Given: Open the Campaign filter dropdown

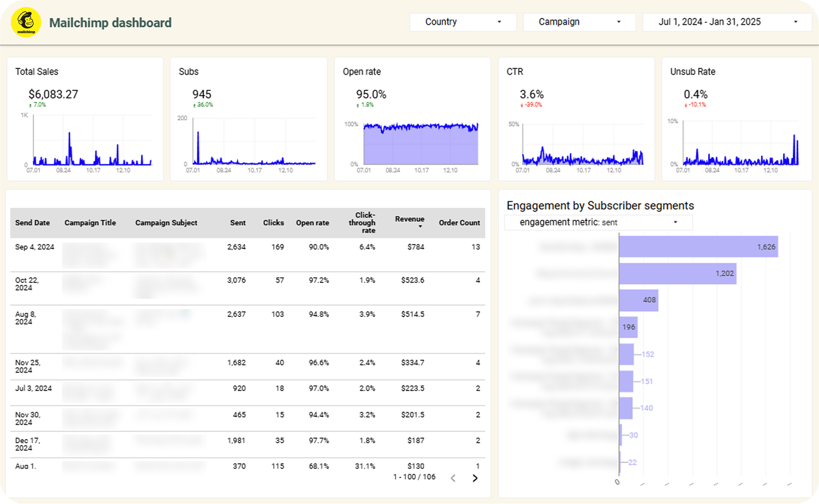Looking at the screenshot, I should point(579,22).
